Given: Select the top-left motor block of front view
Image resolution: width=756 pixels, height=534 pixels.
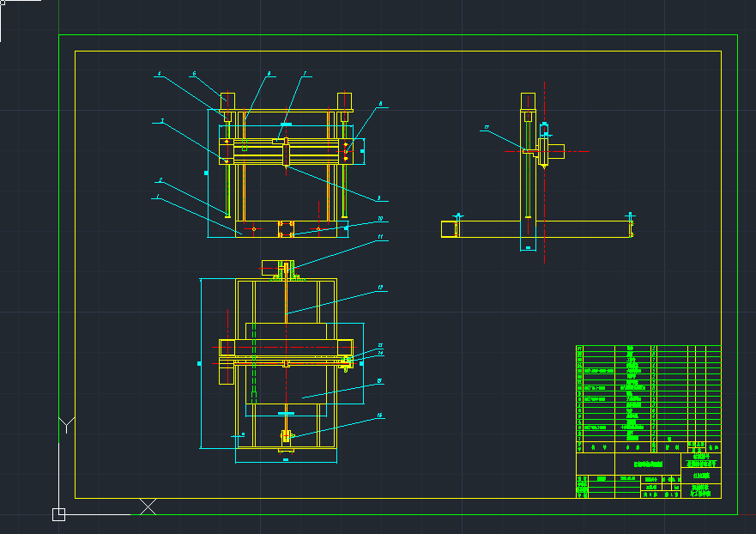Looking at the screenshot, I should coord(228,99).
